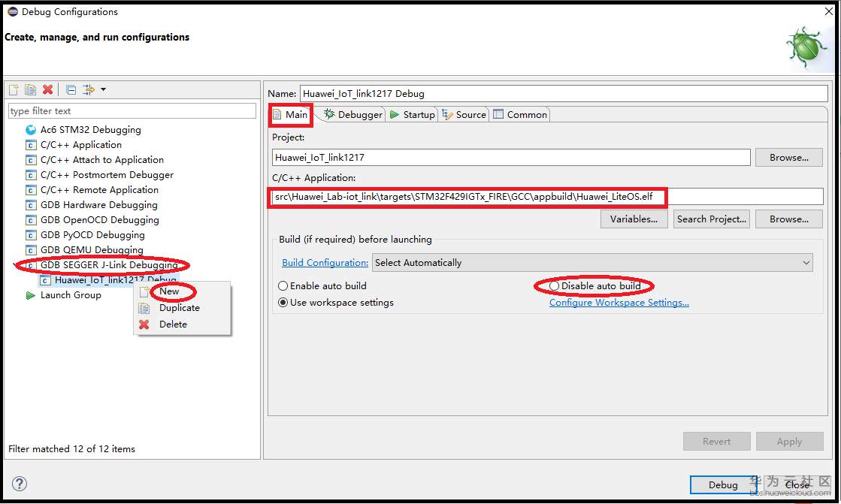Click Launch Group green arrow icon
The height and width of the screenshot is (504, 841).
tap(31, 295)
